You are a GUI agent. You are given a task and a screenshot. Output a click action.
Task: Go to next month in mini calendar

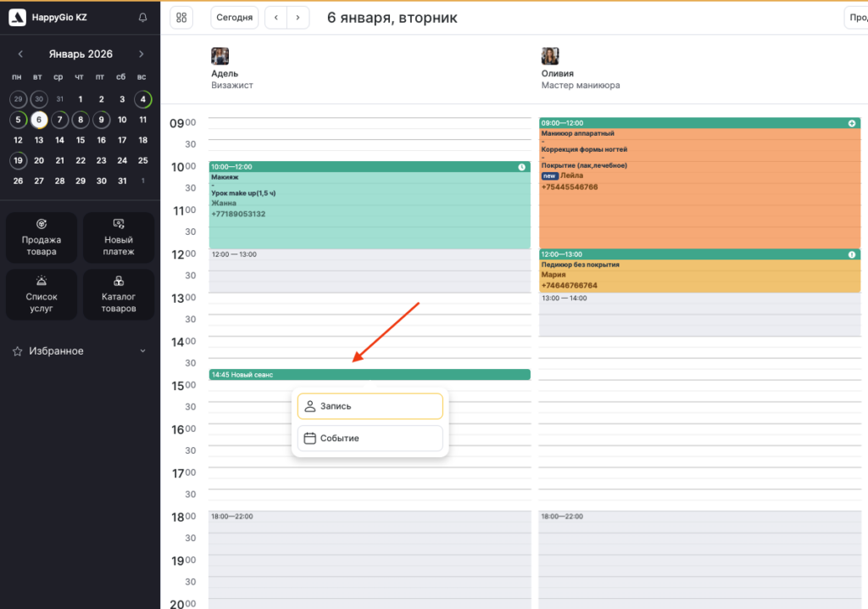[142, 54]
